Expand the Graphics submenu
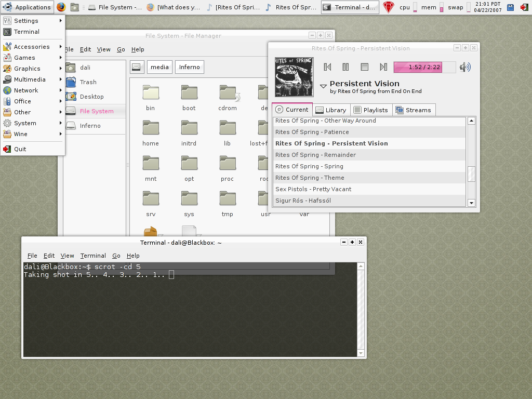 (33, 69)
